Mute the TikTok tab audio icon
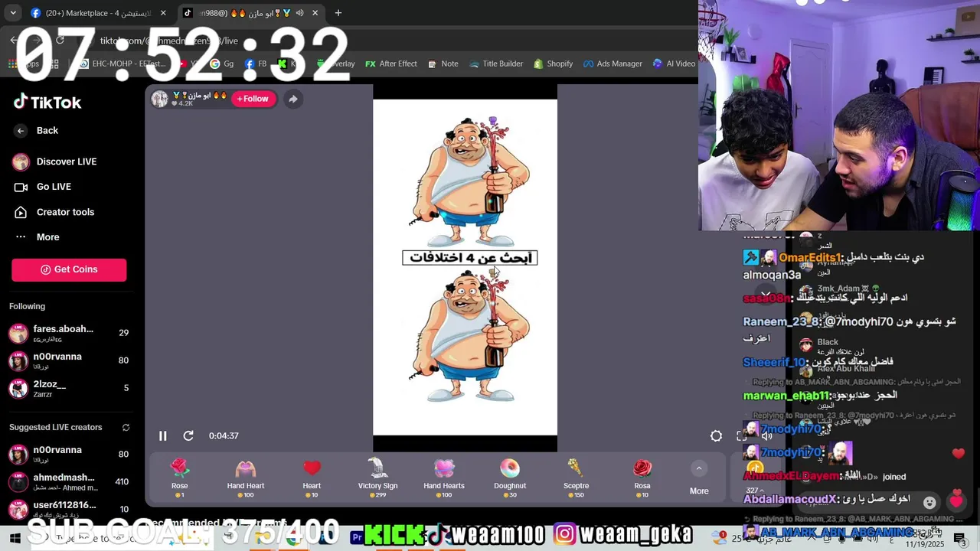 (x=299, y=13)
